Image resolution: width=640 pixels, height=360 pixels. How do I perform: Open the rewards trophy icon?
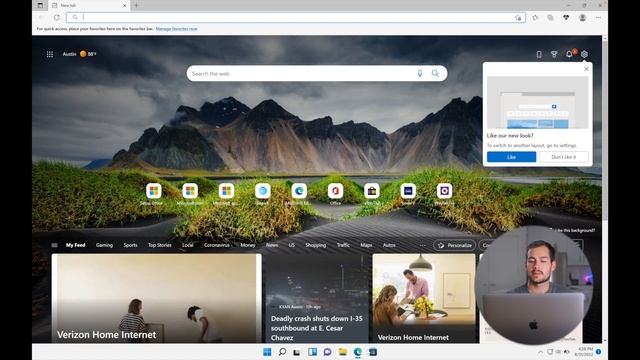[x=554, y=54]
